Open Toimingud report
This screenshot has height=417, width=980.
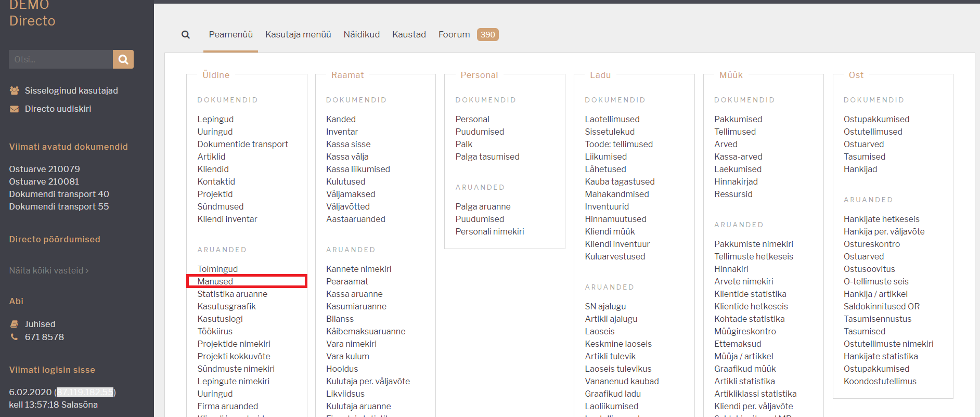217,269
